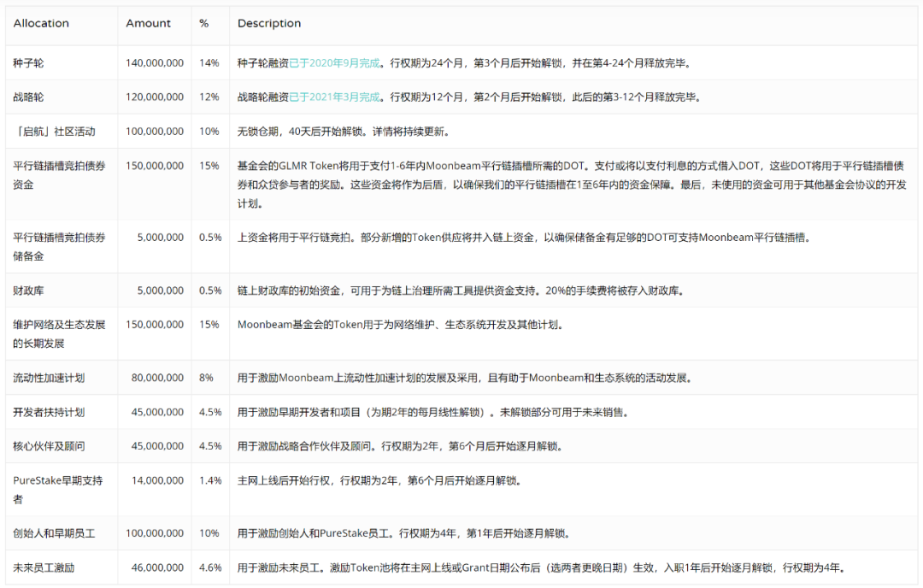Image resolution: width=923 pixels, height=588 pixels.
Task: Click the 未来员工激励 allocation cell
Action: [44, 568]
